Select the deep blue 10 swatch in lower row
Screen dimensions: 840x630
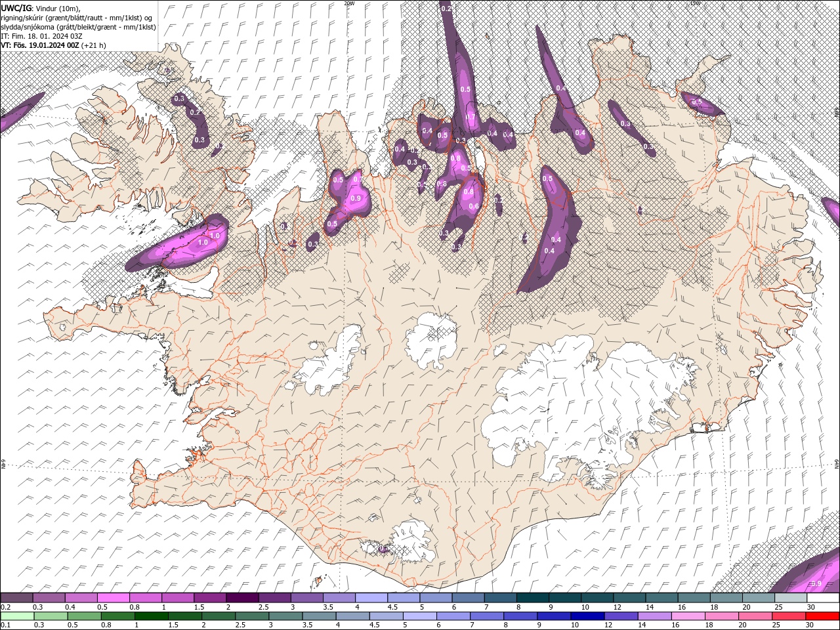[x=587, y=616]
